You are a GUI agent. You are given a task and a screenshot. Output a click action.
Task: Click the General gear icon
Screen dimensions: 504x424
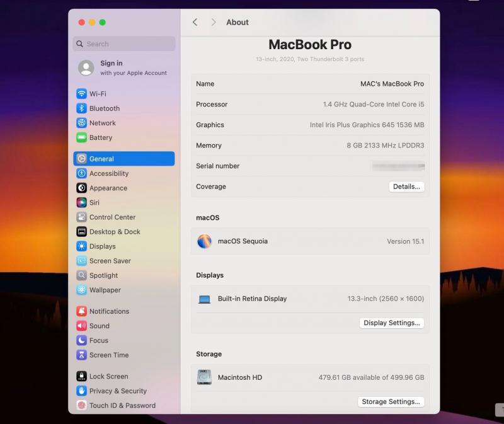tap(82, 159)
